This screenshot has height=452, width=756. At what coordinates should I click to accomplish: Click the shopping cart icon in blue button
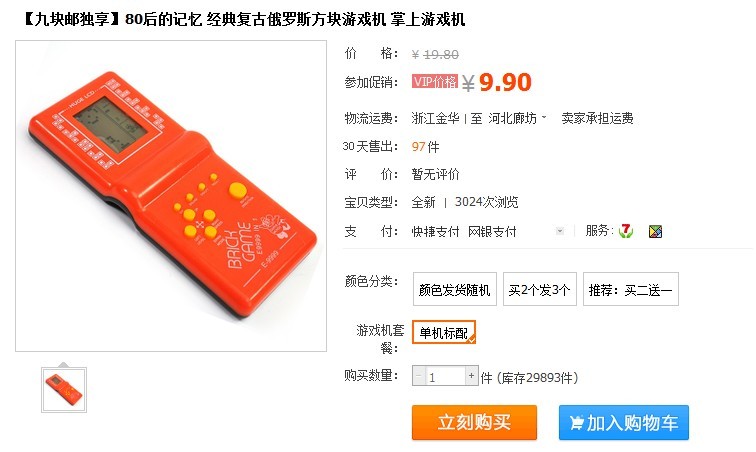[x=576, y=423]
